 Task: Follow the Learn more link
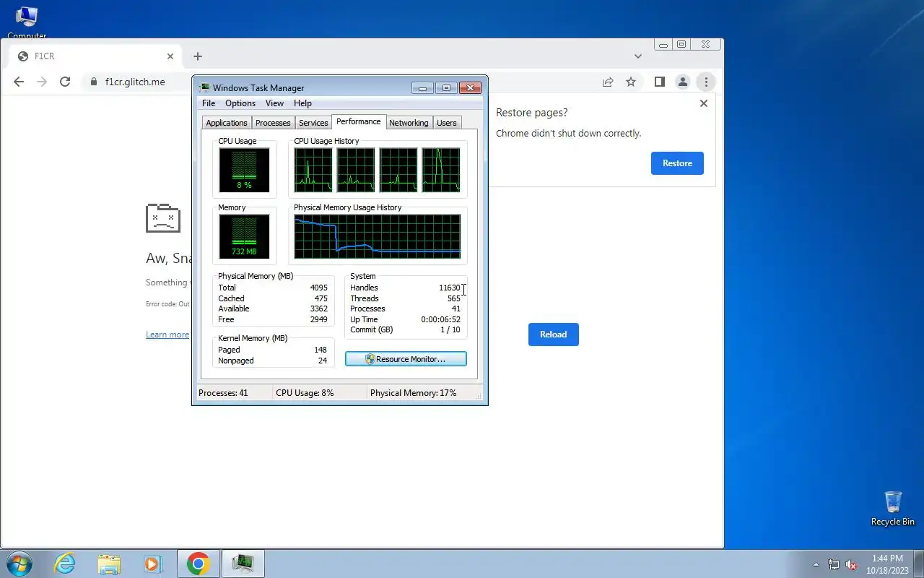(167, 335)
